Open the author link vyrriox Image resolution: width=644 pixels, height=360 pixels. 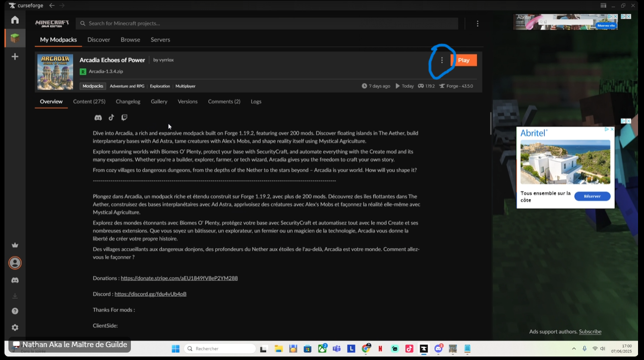click(167, 60)
